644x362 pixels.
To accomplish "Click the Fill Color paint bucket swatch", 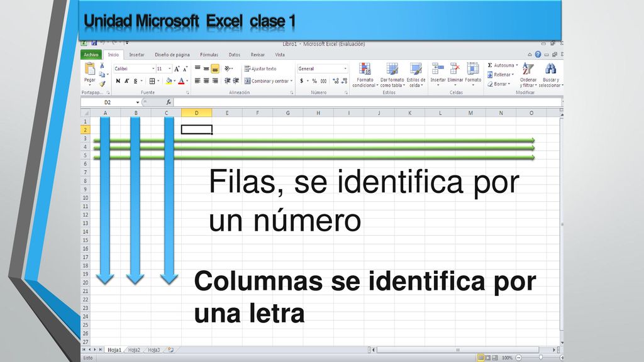I will tap(169, 81).
